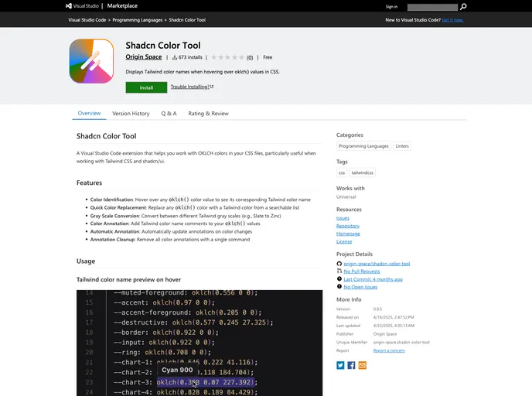This screenshot has height=396, width=532.
Task: Click the Shadcn Color Tool title heading
Action: click(163, 45)
